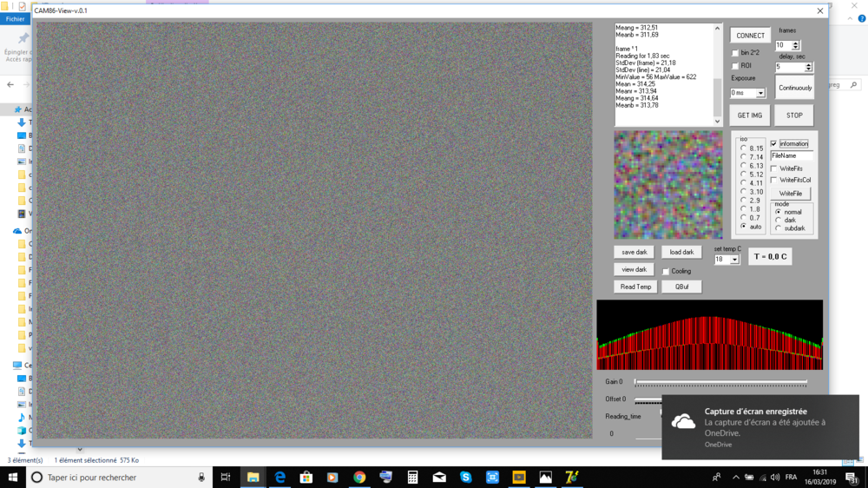Open Task View in the taskbar
868x488 pixels.
click(226, 477)
